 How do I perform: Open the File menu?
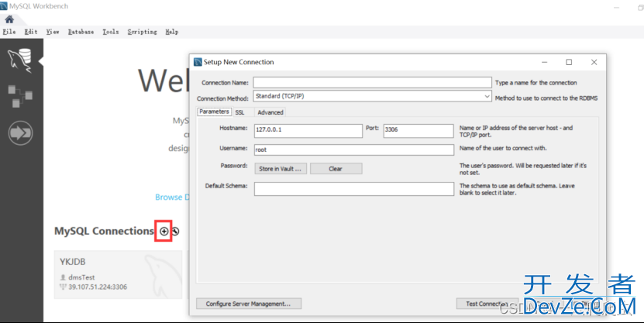9,32
